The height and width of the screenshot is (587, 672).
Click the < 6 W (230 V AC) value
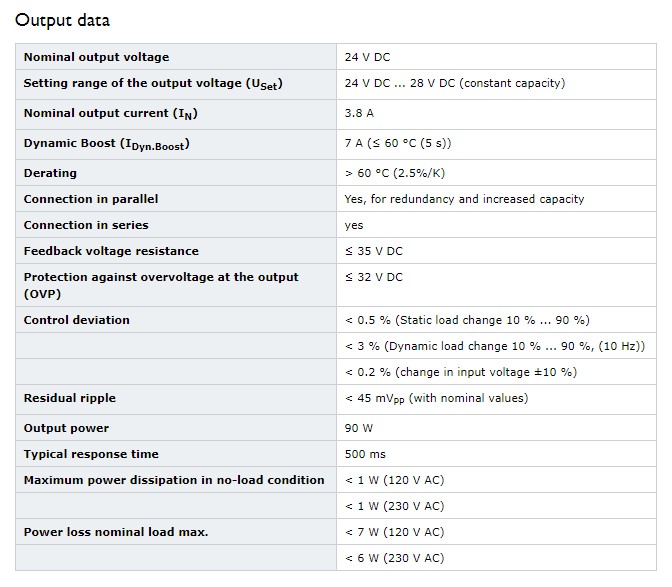(394, 558)
